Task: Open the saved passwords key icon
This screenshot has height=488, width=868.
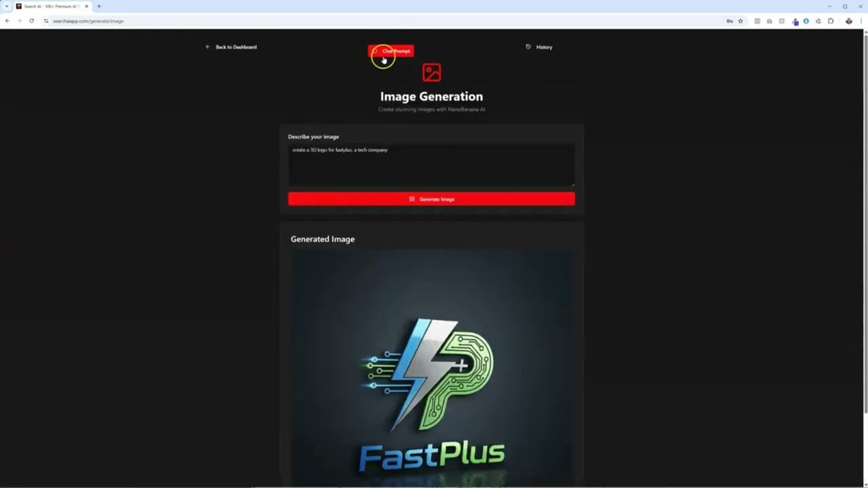Action: [730, 21]
